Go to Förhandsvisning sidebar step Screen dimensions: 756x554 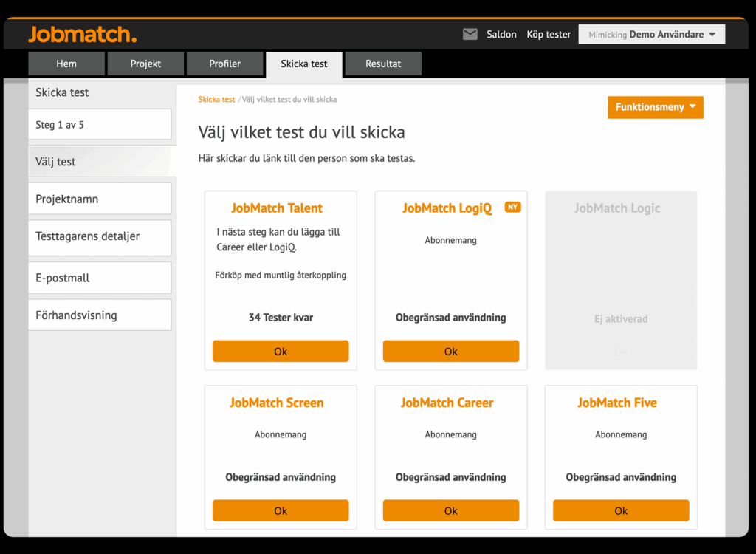click(x=100, y=315)
